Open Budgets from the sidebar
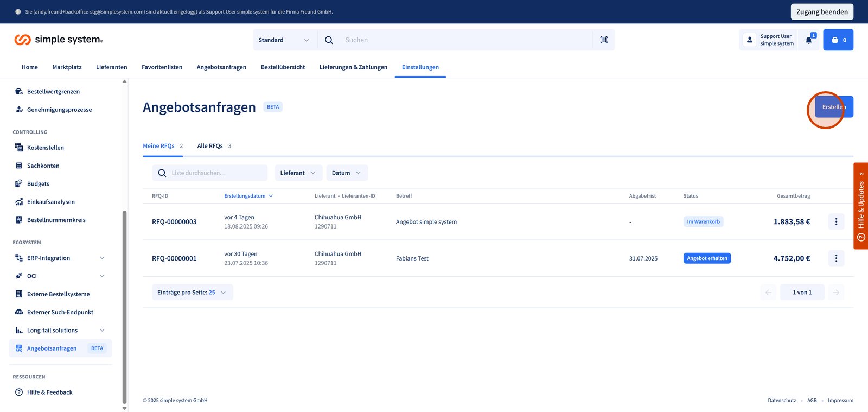Viewport: 868px width, 412px height. coord(38,184)
